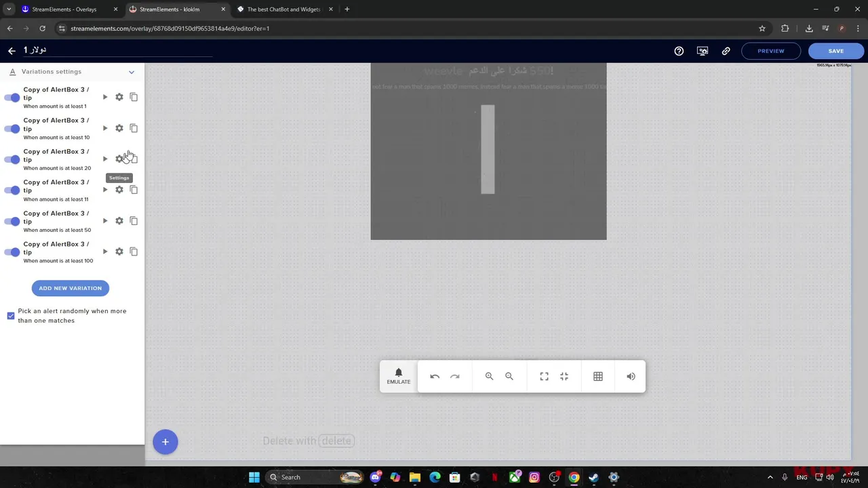The height and width of the screenshot is (488, 868).
Task: Copy the overlay URL link icon
Action: (x=726, y=51)
